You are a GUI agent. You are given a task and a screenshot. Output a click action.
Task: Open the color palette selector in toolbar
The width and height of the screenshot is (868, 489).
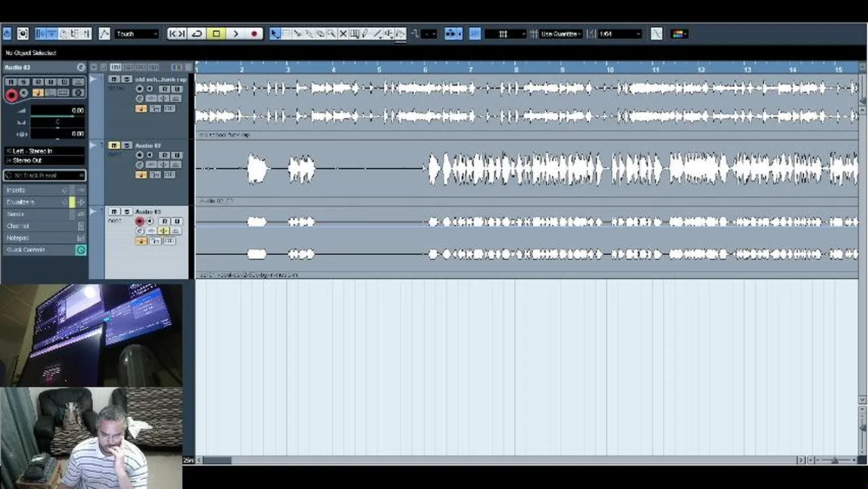pos(679,33)
